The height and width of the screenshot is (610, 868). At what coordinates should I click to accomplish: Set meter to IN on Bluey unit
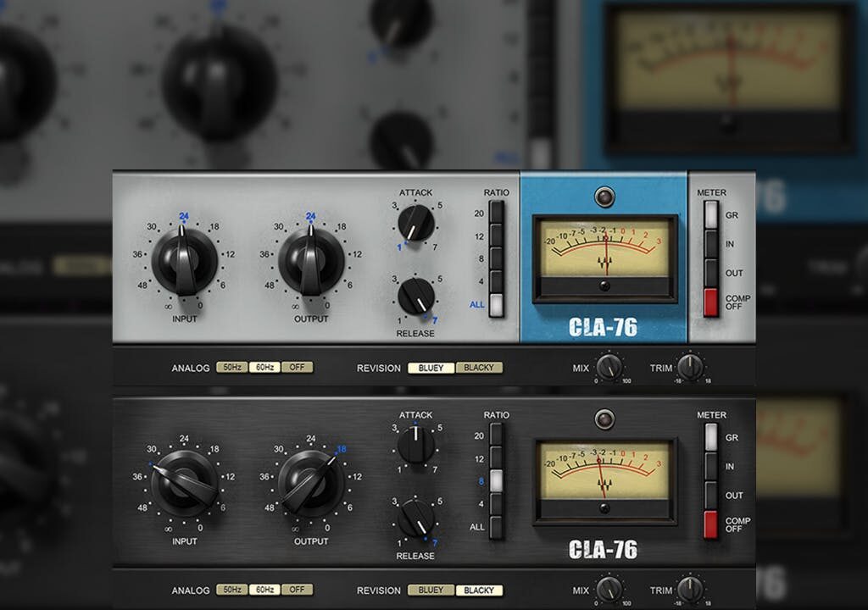711,244
